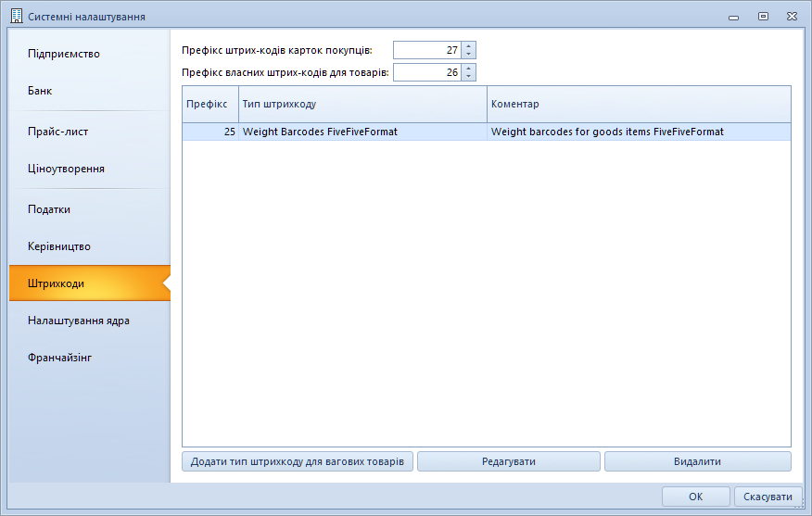Select the Weight Barcodes FiveFiveFormat row

[x=363, y=132]
